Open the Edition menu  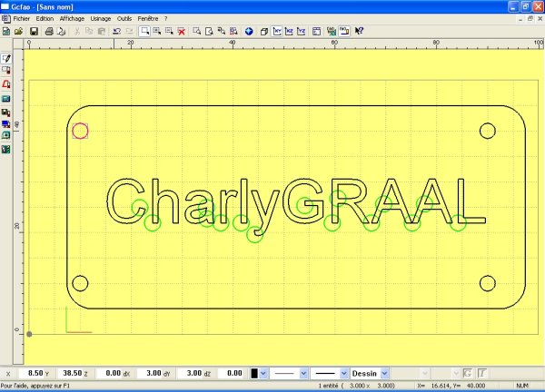point(45,19)
